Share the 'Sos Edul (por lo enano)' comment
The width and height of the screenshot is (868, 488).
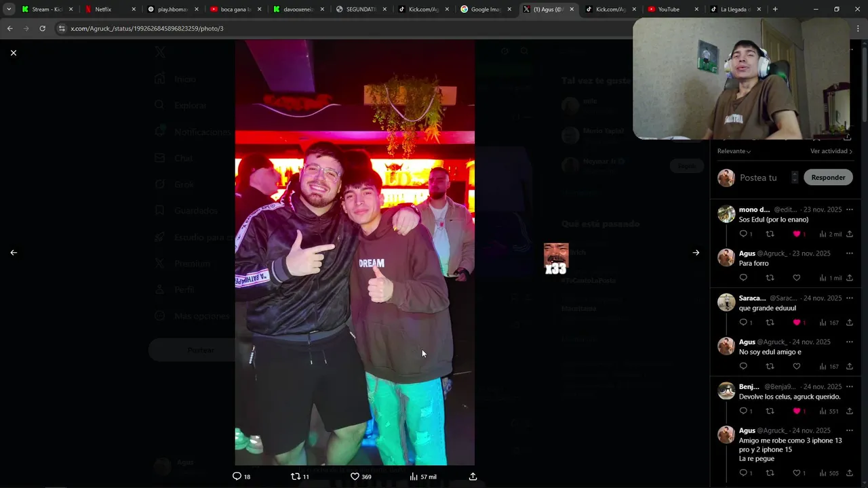(x=849, y=234)
